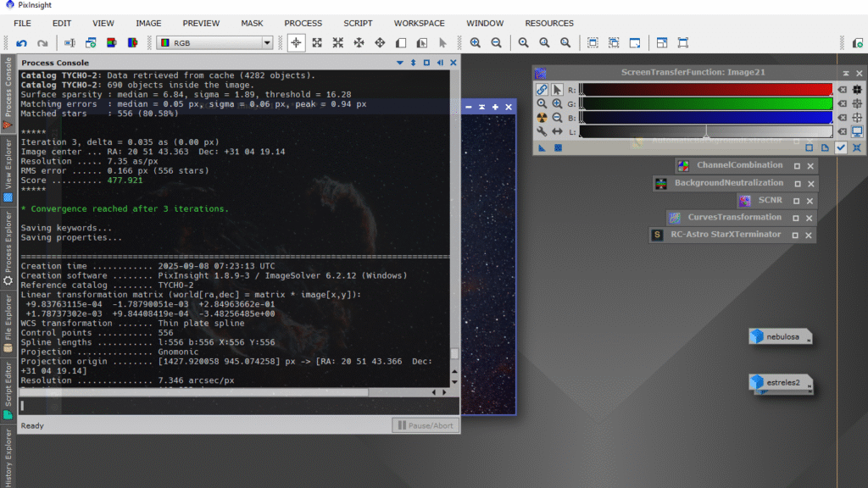
Task: Select the Pan four-arrow tool in toolbar
Action: click(x=380, y=43)
